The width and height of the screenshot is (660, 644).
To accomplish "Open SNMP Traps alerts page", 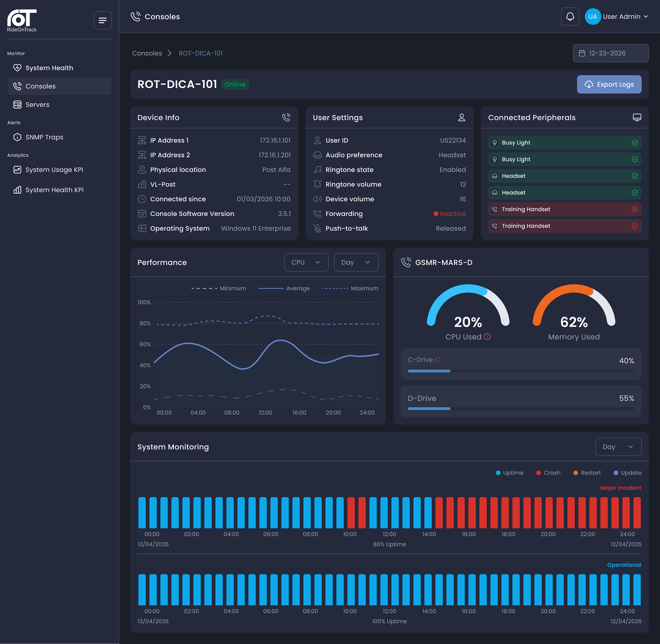I will [60, 137].
